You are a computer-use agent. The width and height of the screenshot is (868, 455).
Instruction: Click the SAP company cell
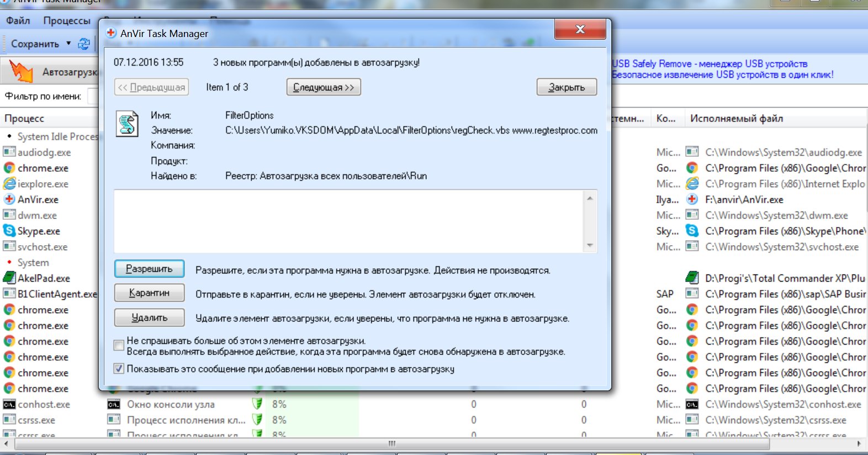665,294
